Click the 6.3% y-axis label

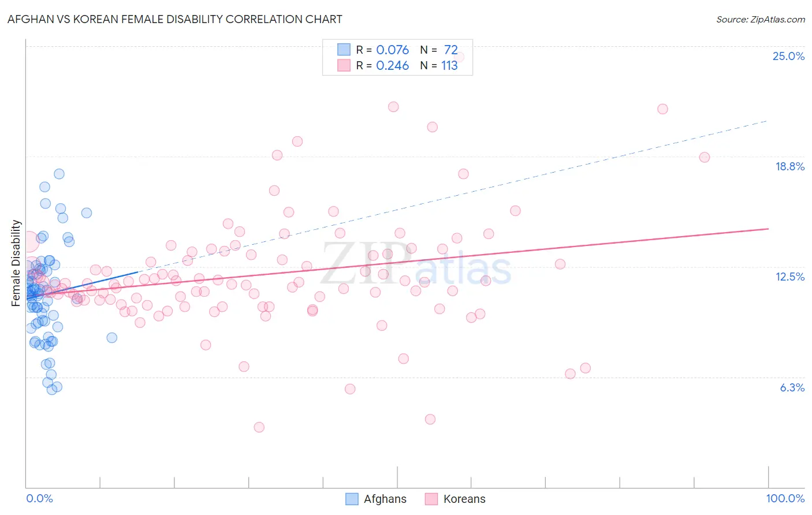pyautogui.click(x=792, y=387)
